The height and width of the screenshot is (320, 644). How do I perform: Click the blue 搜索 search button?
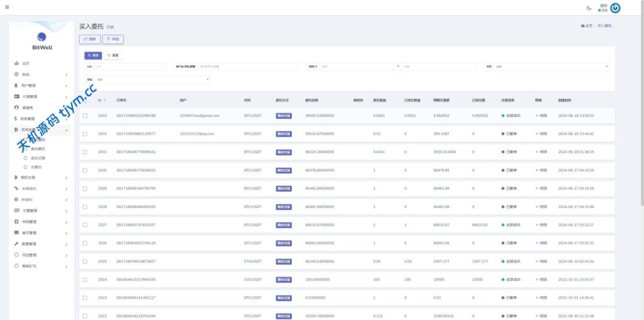(93, 55)
